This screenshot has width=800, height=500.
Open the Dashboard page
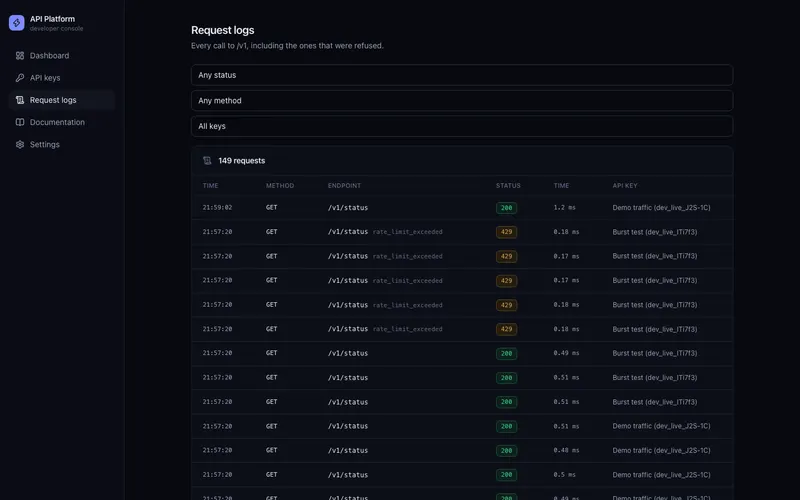click(62, 56)
